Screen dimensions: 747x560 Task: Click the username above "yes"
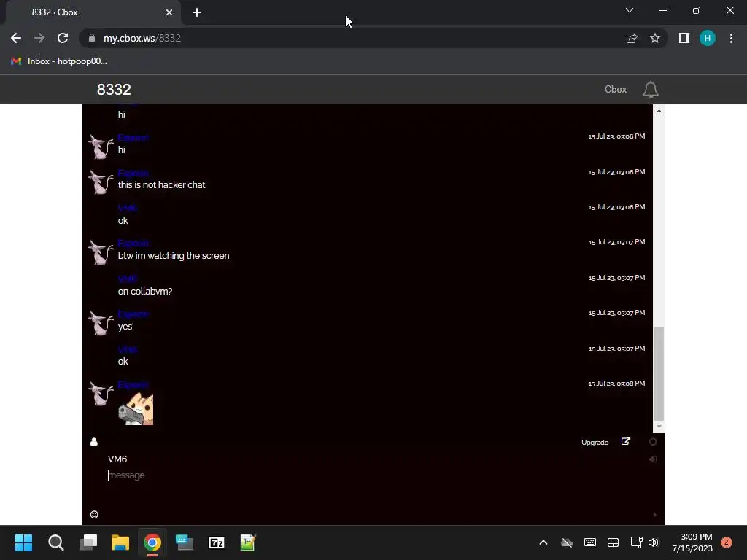133,314
